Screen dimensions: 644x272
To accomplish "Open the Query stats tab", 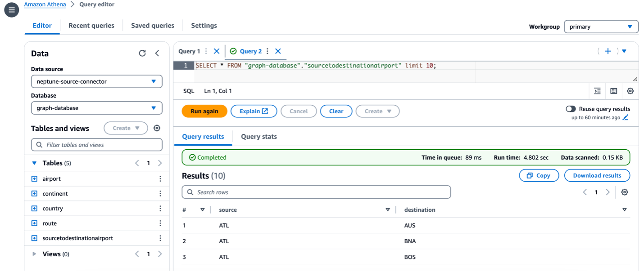I will [259, 136].
